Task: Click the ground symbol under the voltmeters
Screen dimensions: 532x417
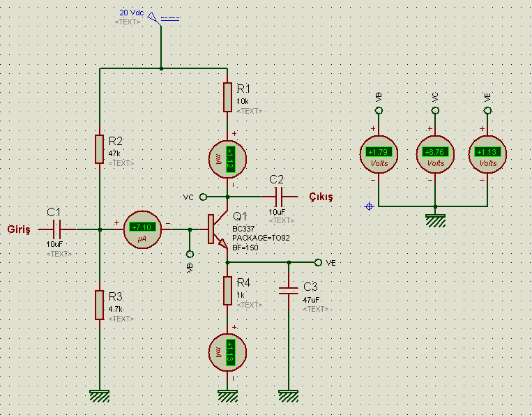Action: click(x=435, y=220)
